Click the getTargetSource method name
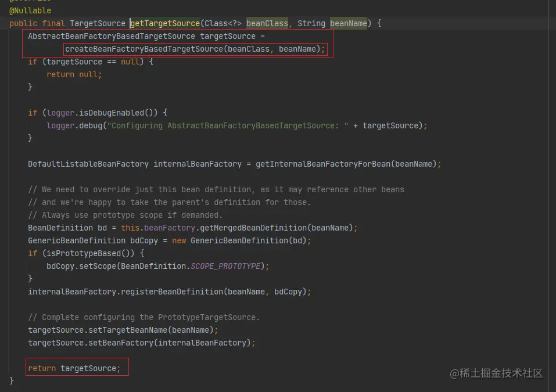Screen dimensions: 556x392 point(165,23)
